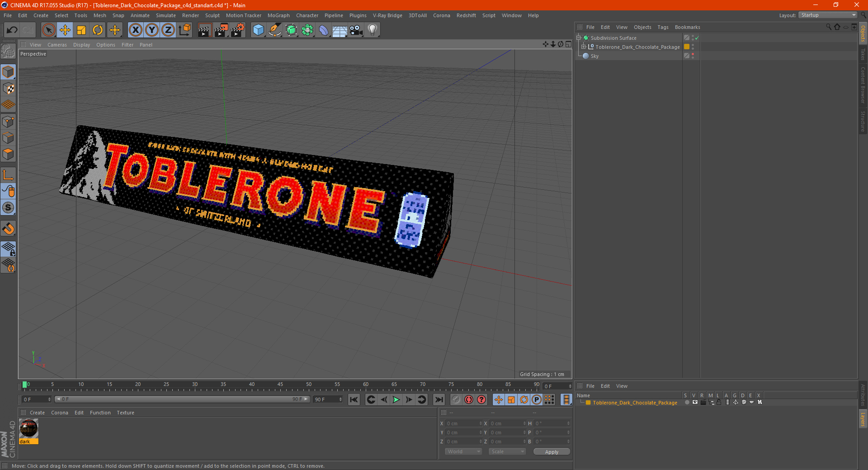Select the dark material thumbnail
The height and width of the screenshot is (470, 868).
pyautogui.click(x=28, y=429)
